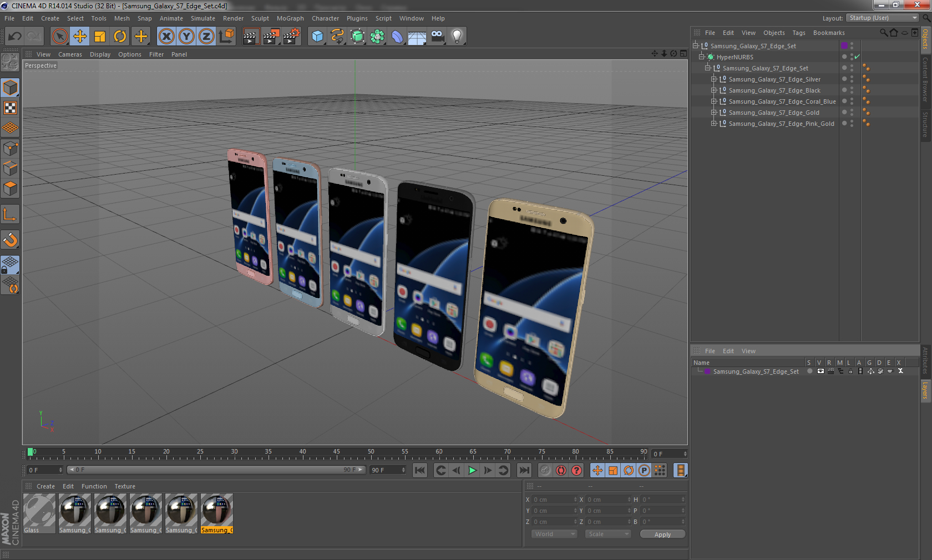The width and height of the screenshot is (932, 560).
Task: Open viewport Cameras menu
Action: pos(70,54)
